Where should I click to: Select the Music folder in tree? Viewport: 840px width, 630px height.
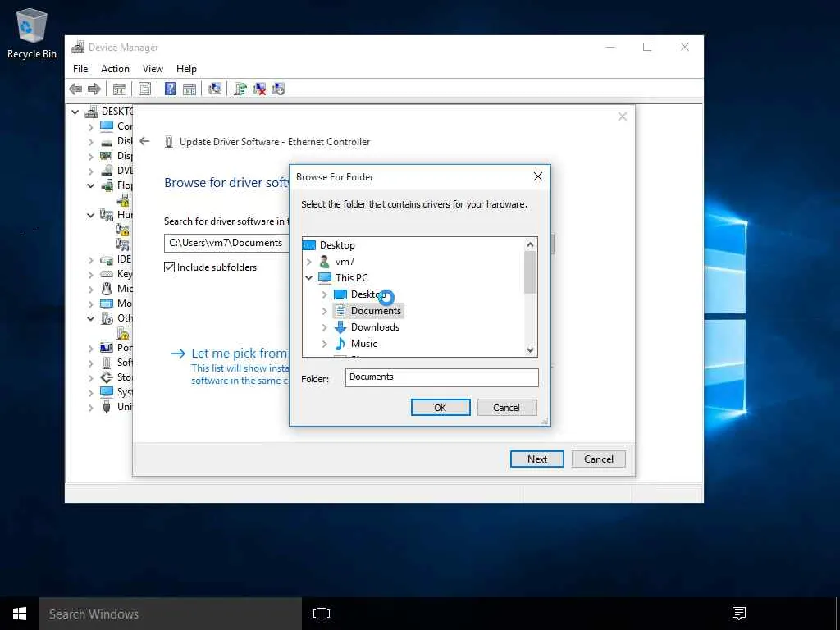[x=356, y=344]
